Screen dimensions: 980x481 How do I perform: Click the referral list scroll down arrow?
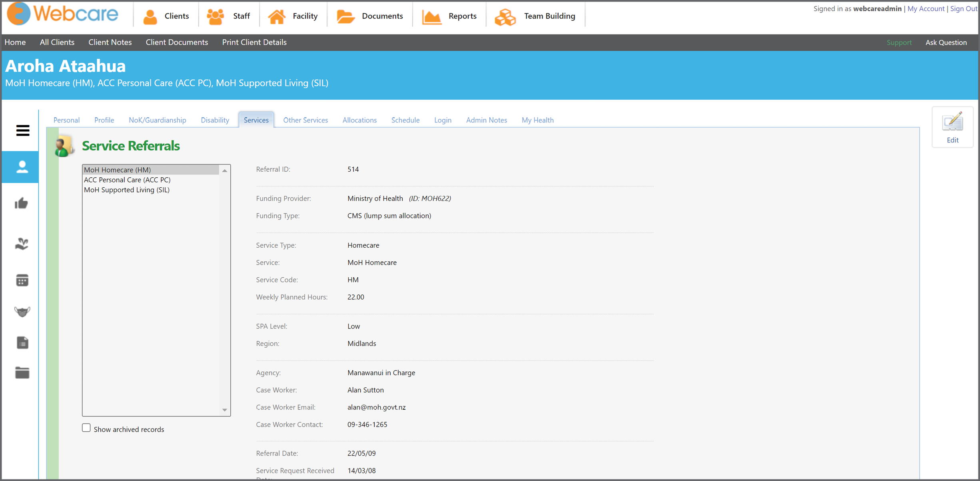225,410
